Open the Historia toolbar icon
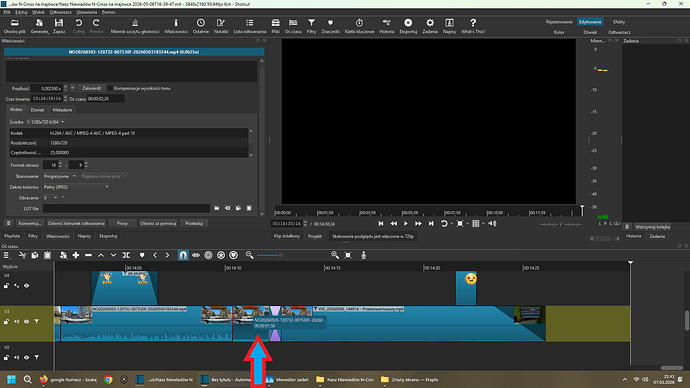The height and width of the screenshot is (388, 690). (386, 26)
